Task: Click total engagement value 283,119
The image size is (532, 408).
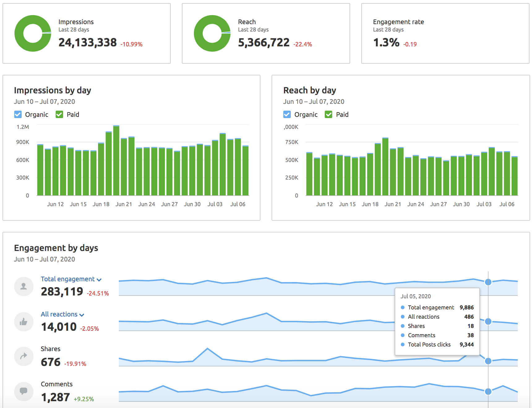Action: click(x=62, y=291)
